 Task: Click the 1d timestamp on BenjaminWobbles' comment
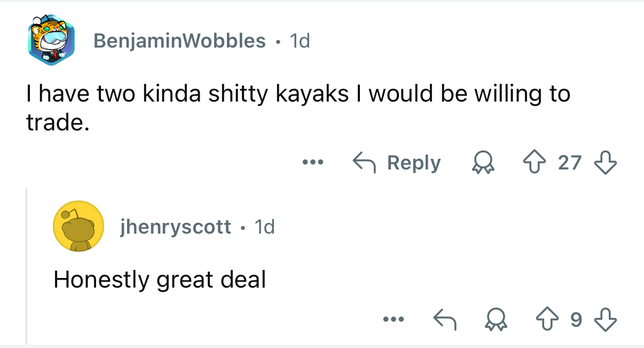299,41
